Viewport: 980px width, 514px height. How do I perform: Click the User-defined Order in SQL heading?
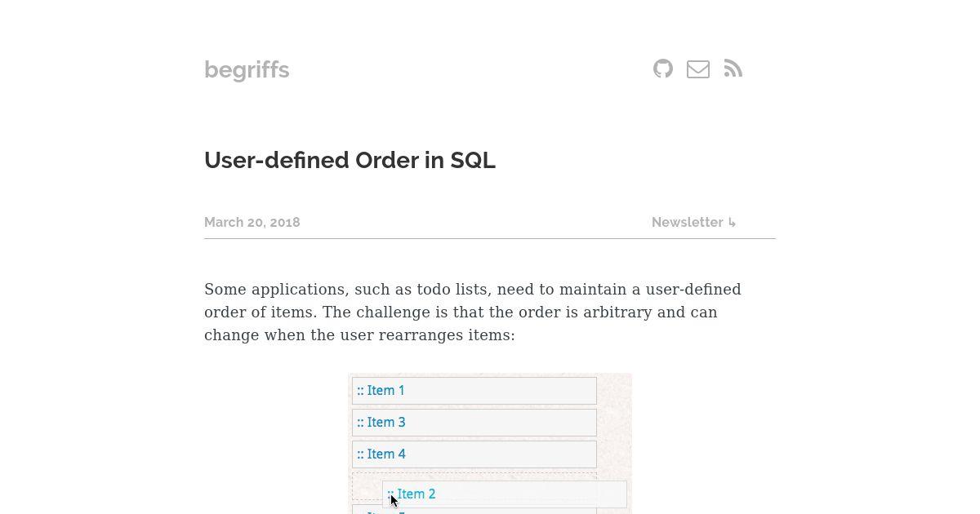[350, 160]
